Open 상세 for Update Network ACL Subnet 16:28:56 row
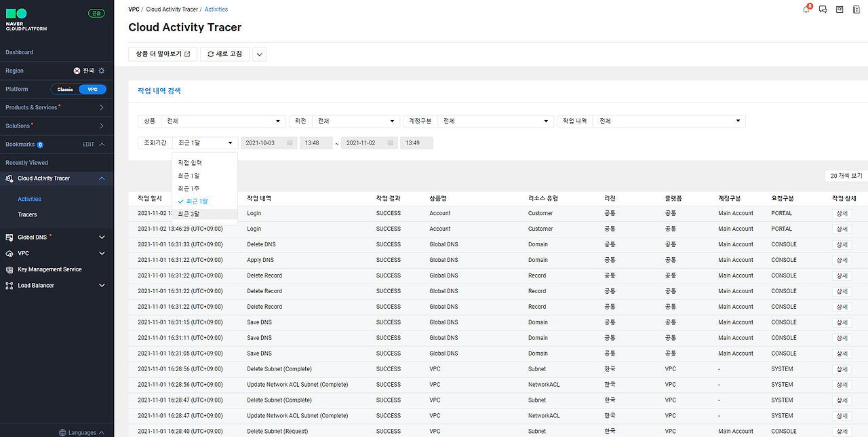Screen dimensions: 868x437 (x=842, y=385)
